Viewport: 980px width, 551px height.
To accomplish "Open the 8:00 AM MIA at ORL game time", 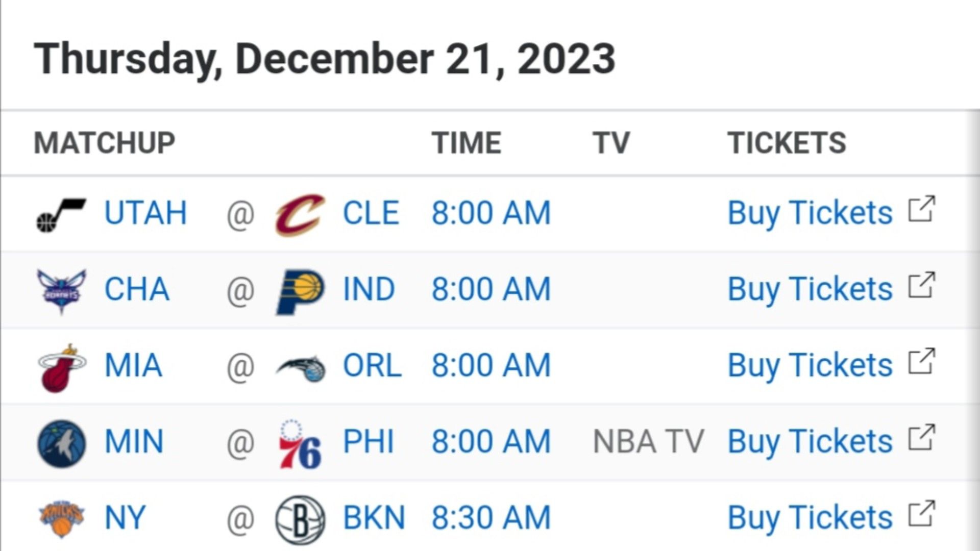I will pyautogui.click(x=491, y=365).
